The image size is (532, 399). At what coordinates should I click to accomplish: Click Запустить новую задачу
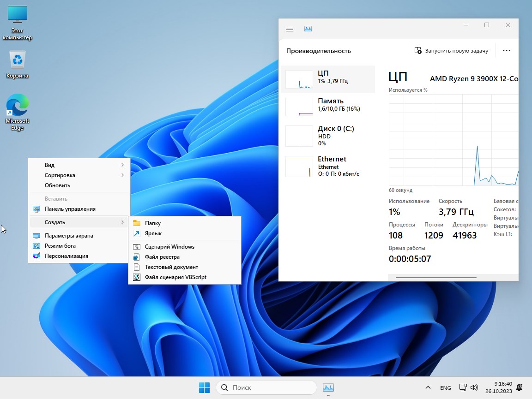tap(451, 51)
